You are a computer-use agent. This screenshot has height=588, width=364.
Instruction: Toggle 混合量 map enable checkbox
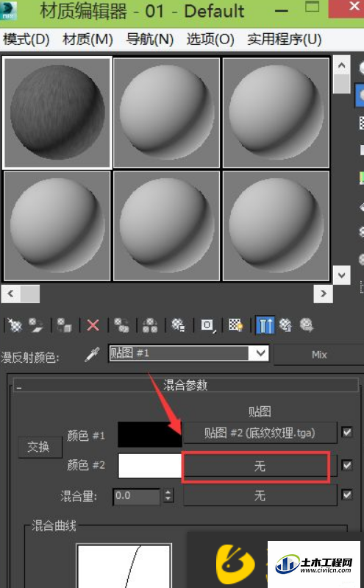pyautogui.click(x=347, y=495)
